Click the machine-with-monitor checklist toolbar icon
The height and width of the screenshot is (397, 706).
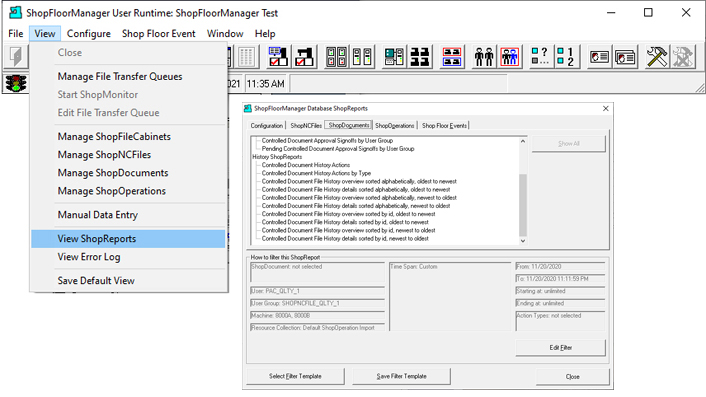pos(278,57)
